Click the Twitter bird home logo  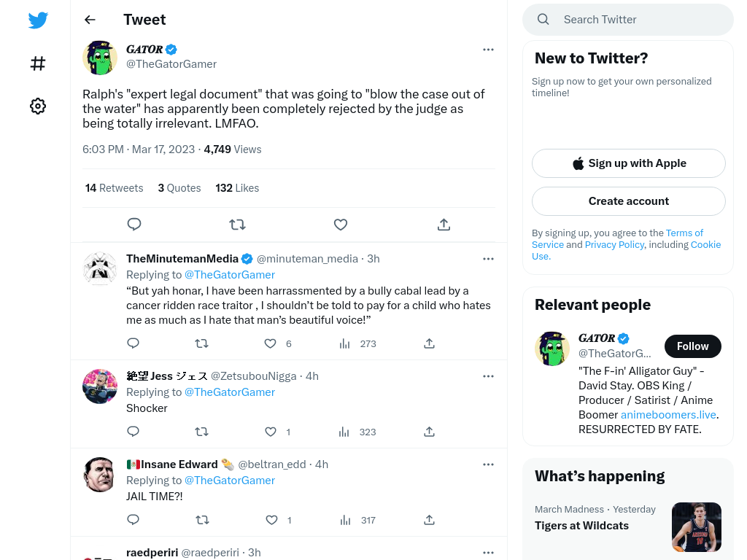click(x=38, y=20)
